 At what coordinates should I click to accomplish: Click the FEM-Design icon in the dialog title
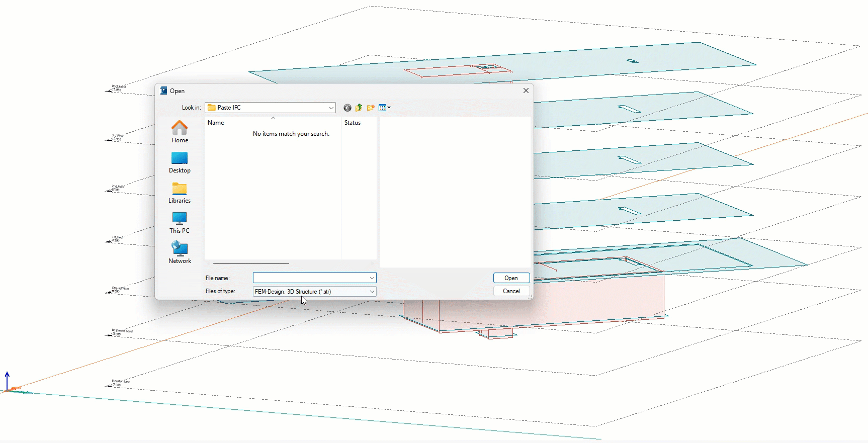pos(163,91)
